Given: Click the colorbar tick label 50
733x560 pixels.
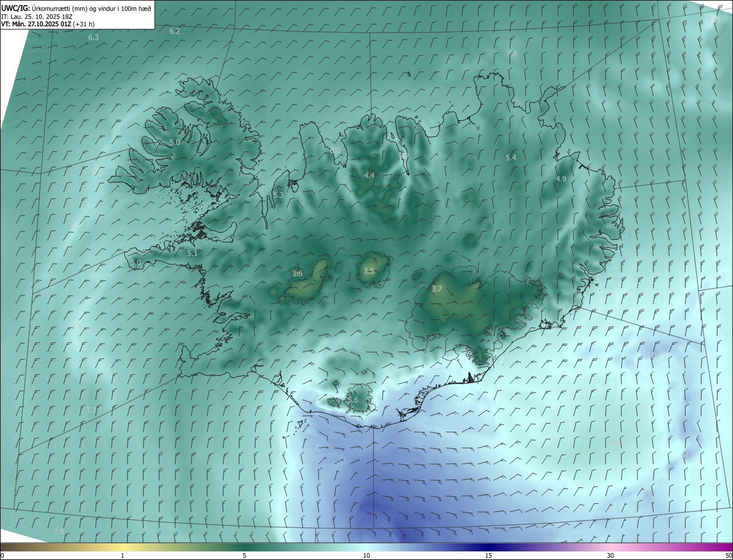Looking at the screenshot, I should (728, 555).
